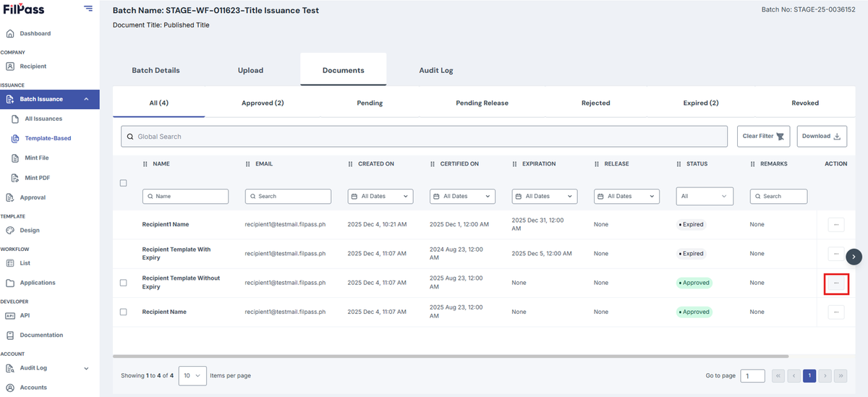Filter by Revoked documents
Viewport: 868px width, 397px height.
click(805, 103)
